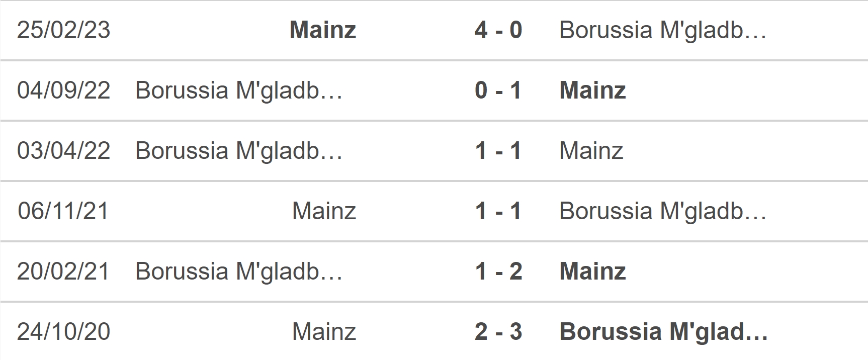Image resolution: width=868 pixels, height=360 pixels.
Task: Click Borussia M'gladb… in 06/11/21 row
Action: point(663,211)
